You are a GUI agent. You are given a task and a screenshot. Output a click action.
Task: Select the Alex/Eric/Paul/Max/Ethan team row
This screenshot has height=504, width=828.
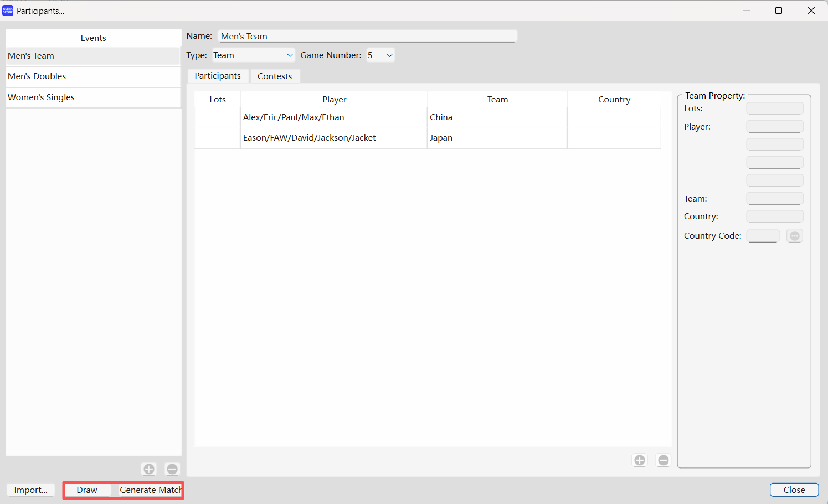coord(334,117)
